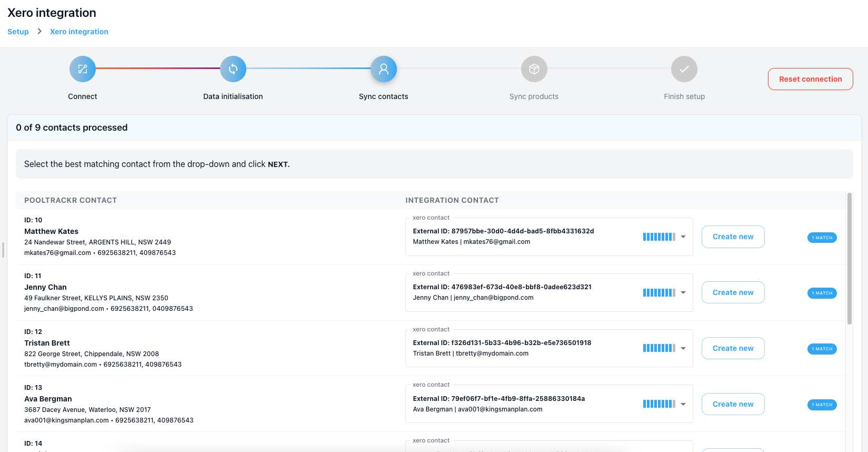868x452 pixels.
Task: Create new contact for Ava Bergman
Action: pyautogui.click(x=733, y=404)
